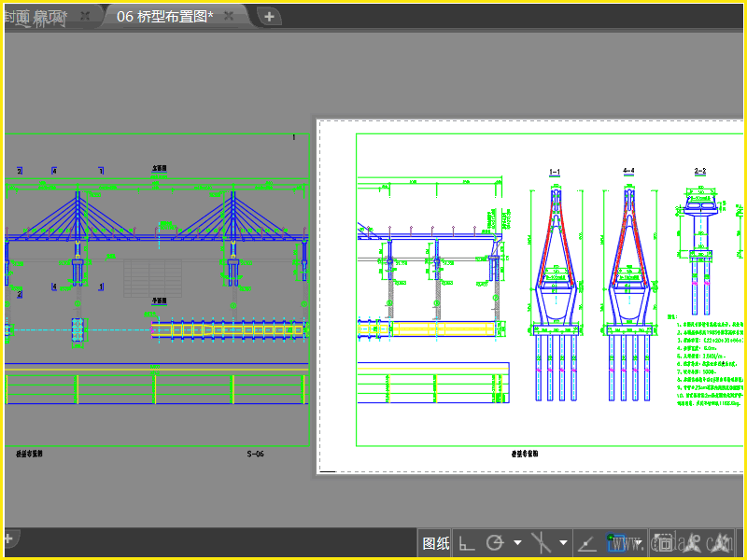This screenshot has width=747, height=560.
Task: Click 图纸 paper space button
Action: click(x=436, y=542)
